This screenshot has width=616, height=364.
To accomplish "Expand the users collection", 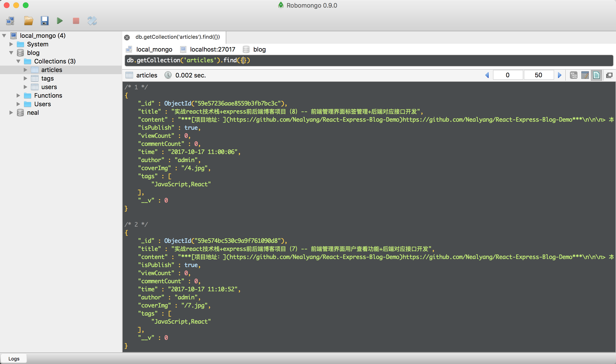I will coord(25,87).
